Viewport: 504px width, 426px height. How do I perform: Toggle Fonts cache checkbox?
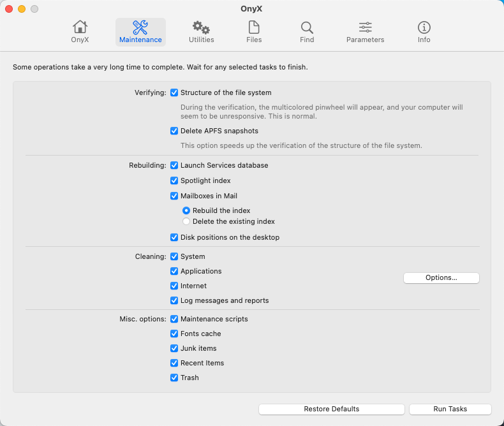(x=174, y=334)
